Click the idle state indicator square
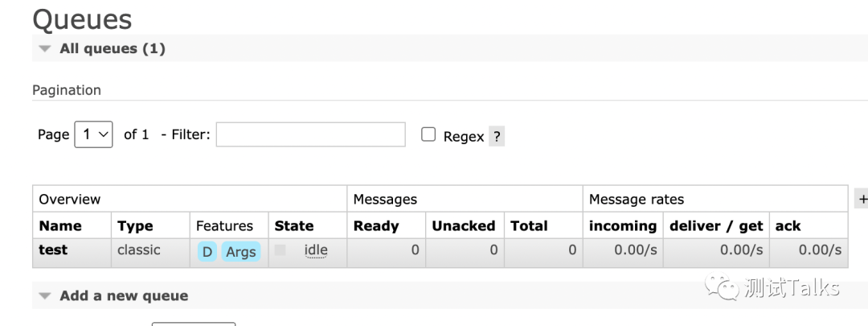Viewport: 868px width, 326px height. click(x=280, y=250)
